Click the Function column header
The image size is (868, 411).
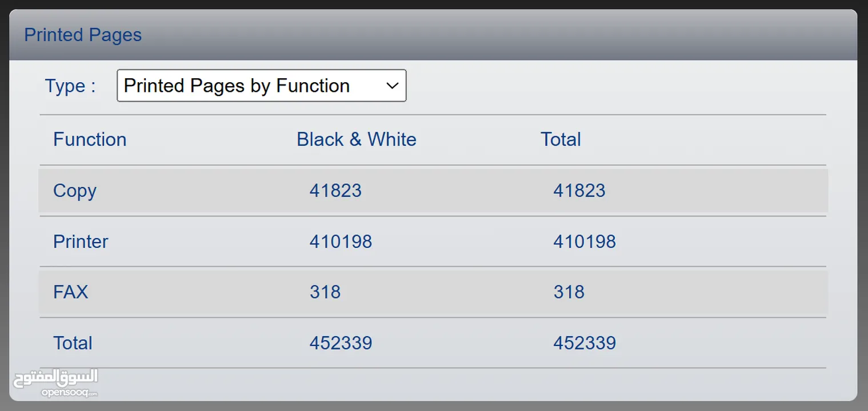90,139
